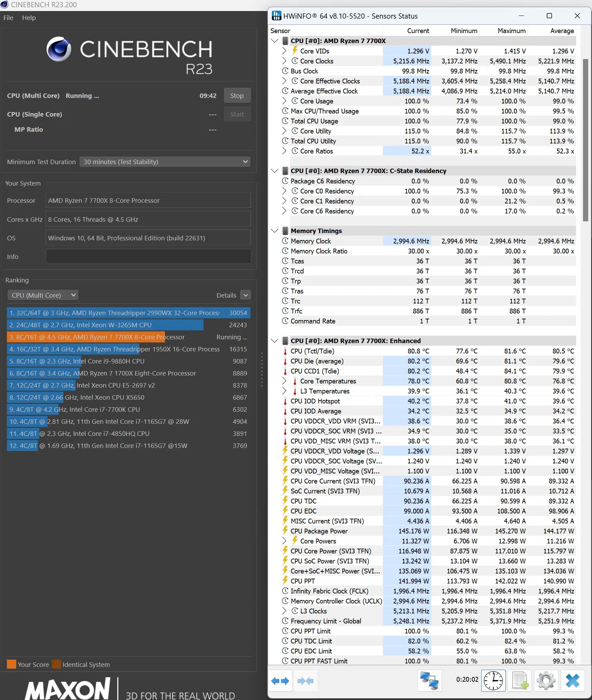This screenshot has height=700, width=592.
Task: Click the expand columns arrows icon
Action: [x=280, y=681]
